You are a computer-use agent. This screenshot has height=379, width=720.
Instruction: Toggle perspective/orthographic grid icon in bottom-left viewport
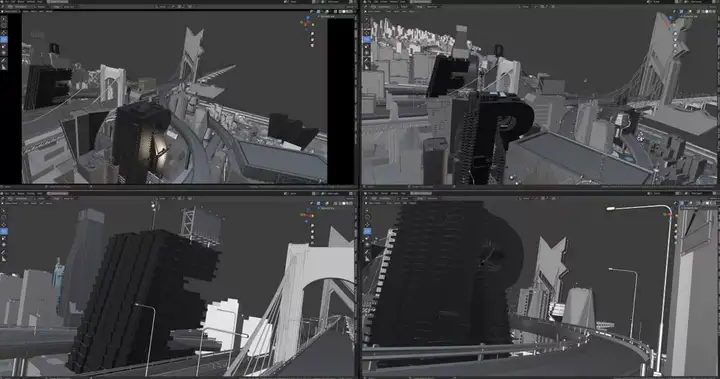[312, 243]
